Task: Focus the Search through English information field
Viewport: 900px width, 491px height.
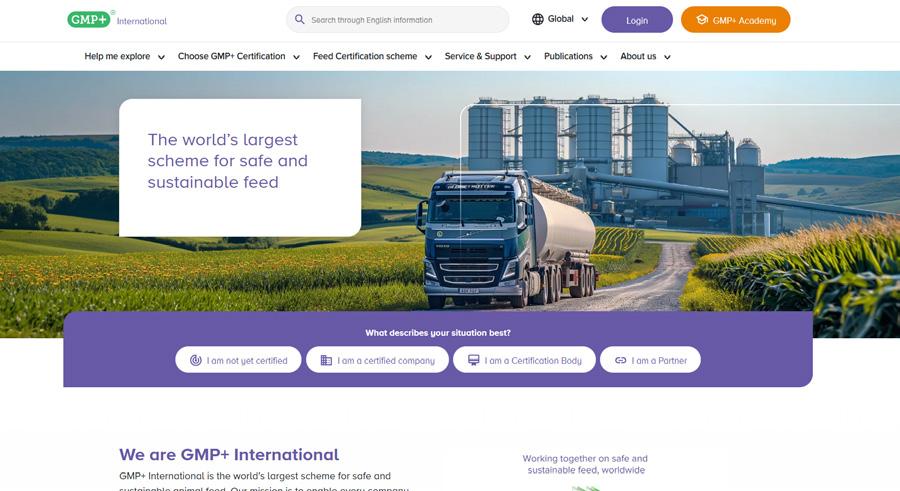Action: [397, 20]
